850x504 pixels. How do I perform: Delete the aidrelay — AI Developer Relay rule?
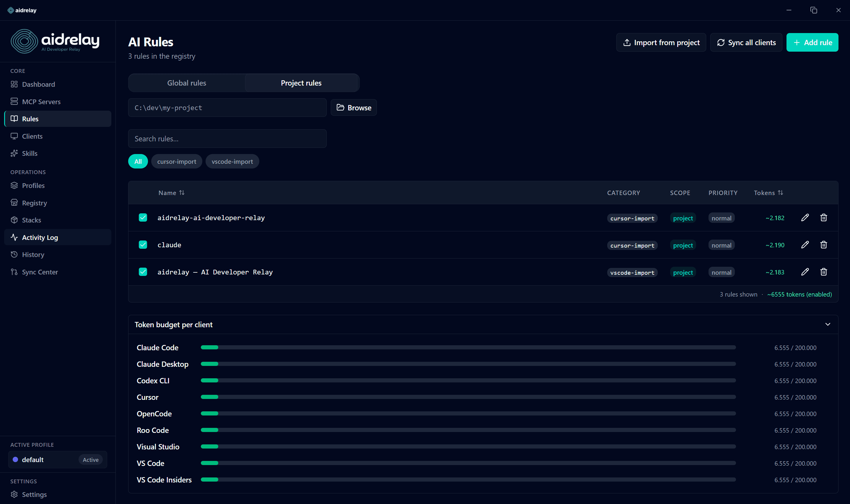point(823,272)
